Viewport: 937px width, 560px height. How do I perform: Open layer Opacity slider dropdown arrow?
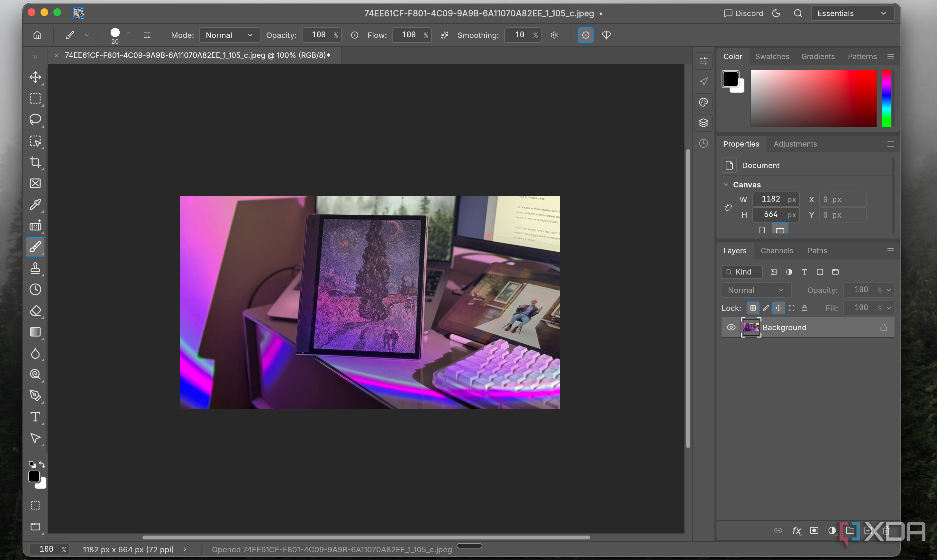pyautogui.click(x=889, y=290)
